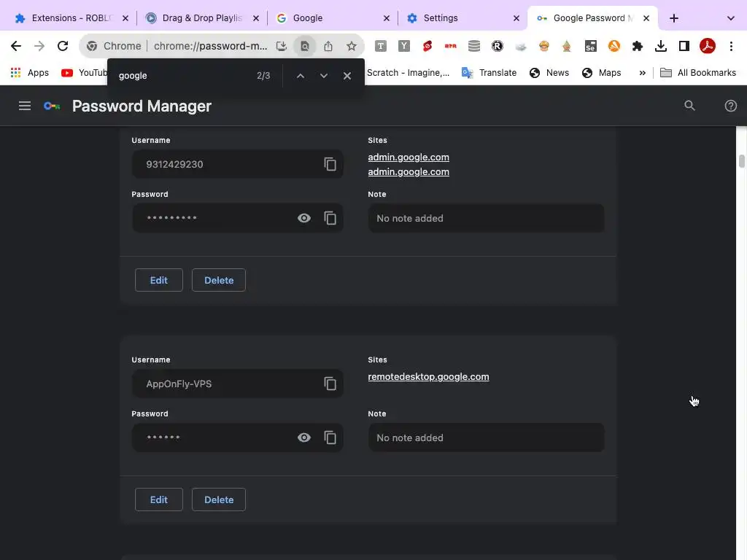
Task: Open the tab search dropdown
Action: point(730,18)
